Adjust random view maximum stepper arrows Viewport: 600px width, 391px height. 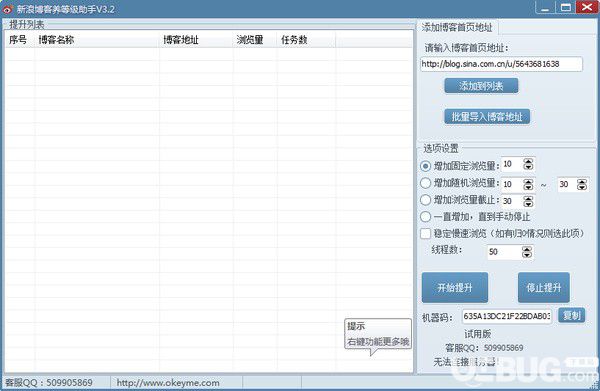[582, 185]
